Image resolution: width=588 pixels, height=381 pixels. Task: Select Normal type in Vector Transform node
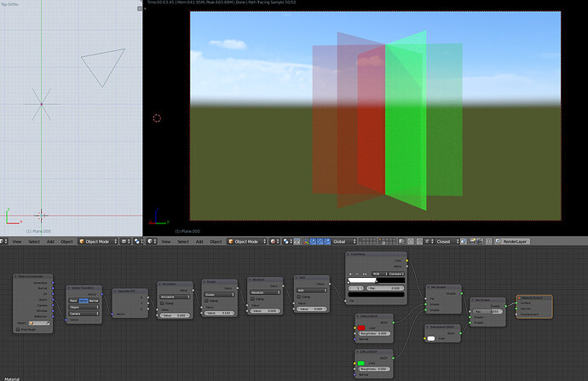click(x=94, y=301)
